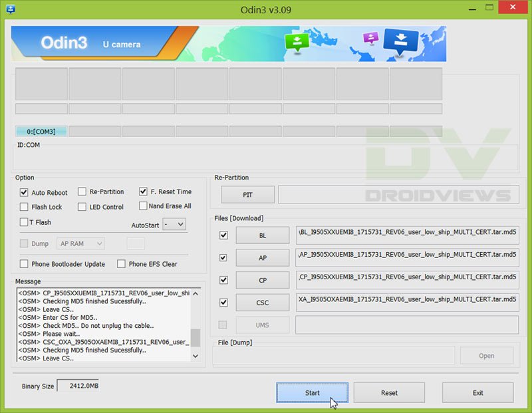Select the 0:[COM3] port indicator
The image size is (532, 413).
41,131
